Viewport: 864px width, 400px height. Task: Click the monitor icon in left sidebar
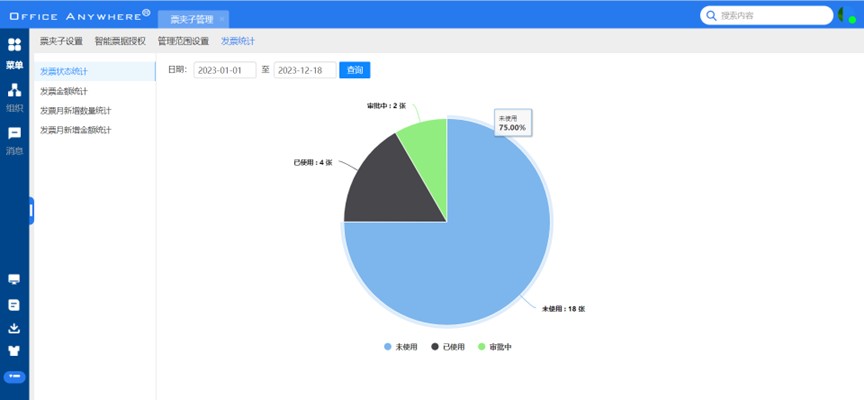coord(14,279)
